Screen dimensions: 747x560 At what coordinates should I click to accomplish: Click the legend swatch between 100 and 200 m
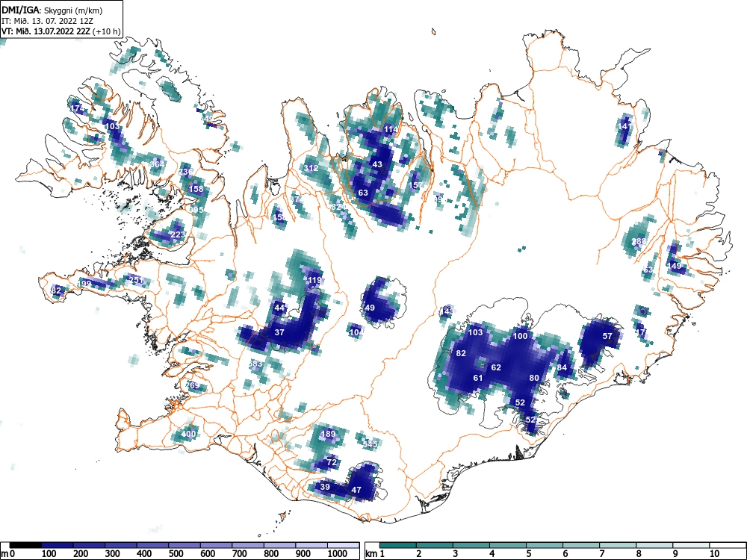click(58, 545)
